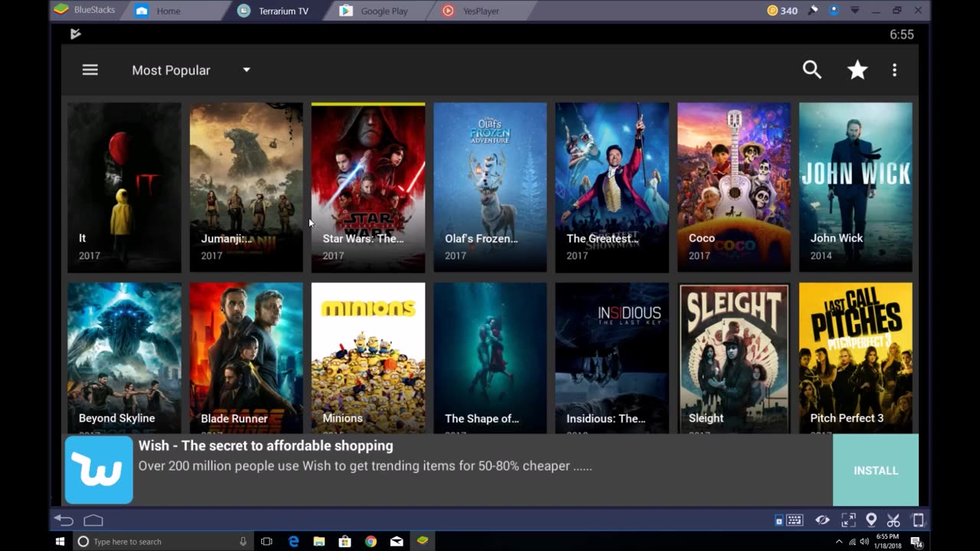Open the three-dot overflow menu
Image resolution: width=980 pixels, height=551 pixels.
894,70
